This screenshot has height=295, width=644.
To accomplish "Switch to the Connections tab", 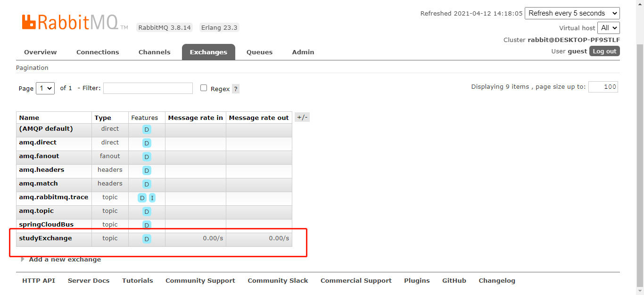I will [x=98, y=52].
